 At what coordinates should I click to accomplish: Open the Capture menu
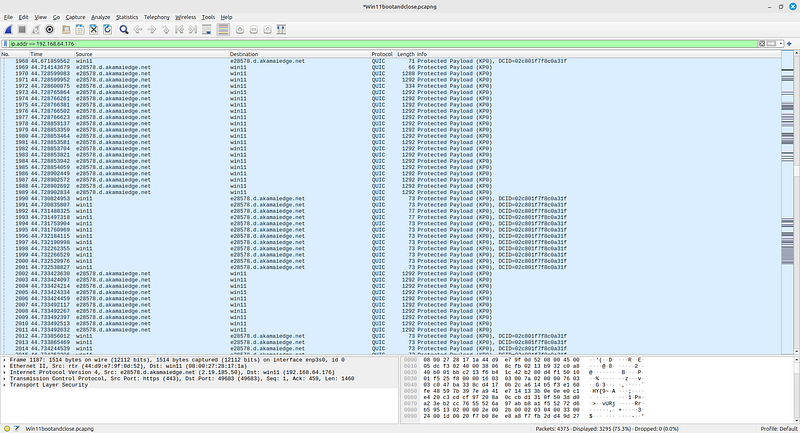76,17
